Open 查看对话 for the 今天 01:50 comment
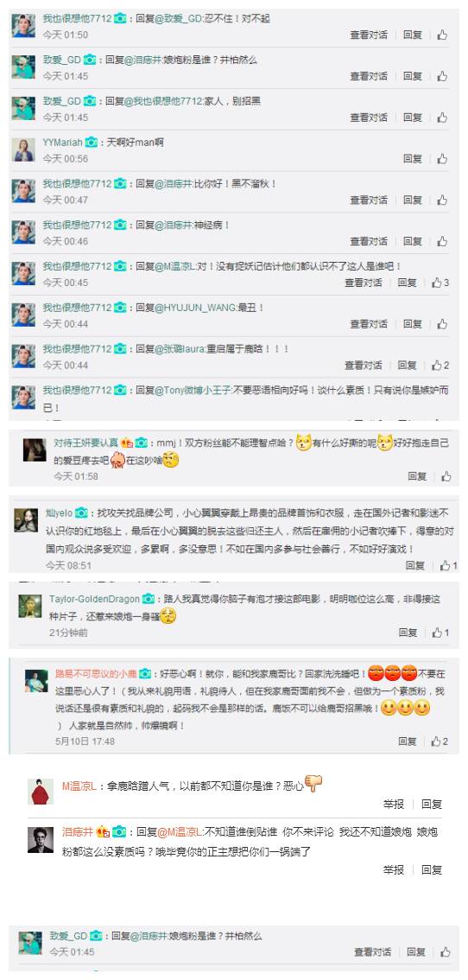This screenshot has height=980, width=468. [369, 35]
